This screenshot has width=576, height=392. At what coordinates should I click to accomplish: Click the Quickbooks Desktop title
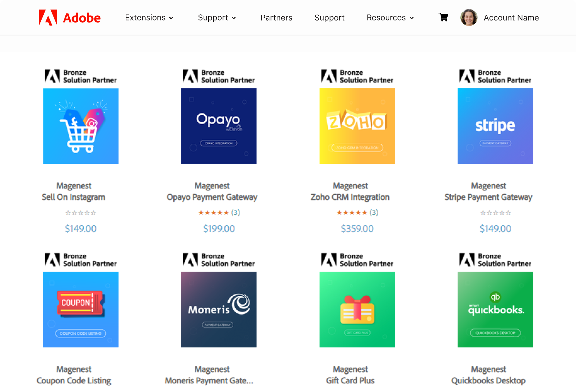pos(488,381)
